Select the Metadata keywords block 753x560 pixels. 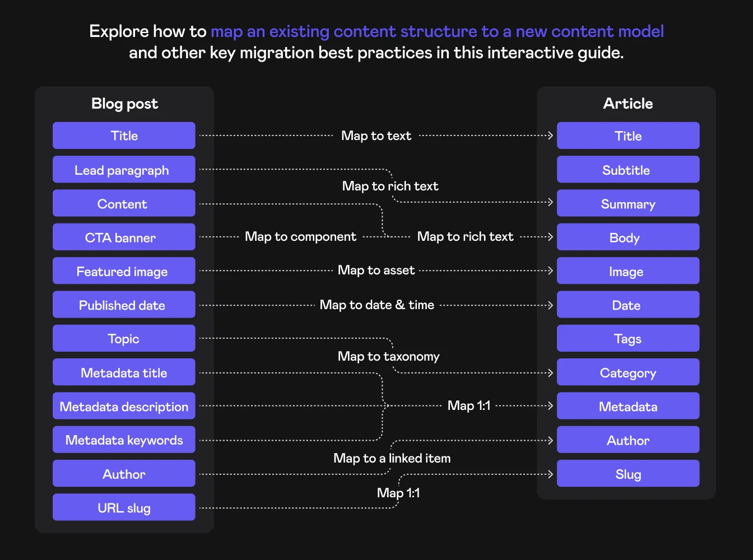point(124,440)
